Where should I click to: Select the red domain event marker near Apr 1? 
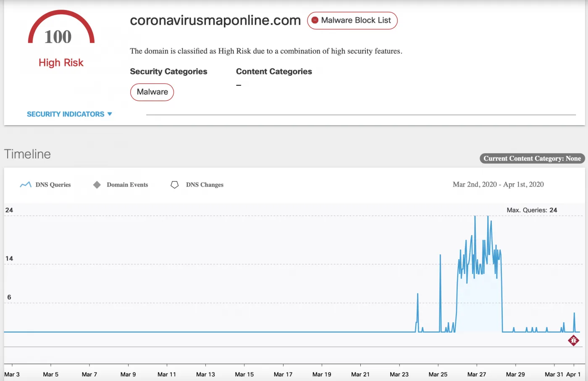click(x=574, y=340)
